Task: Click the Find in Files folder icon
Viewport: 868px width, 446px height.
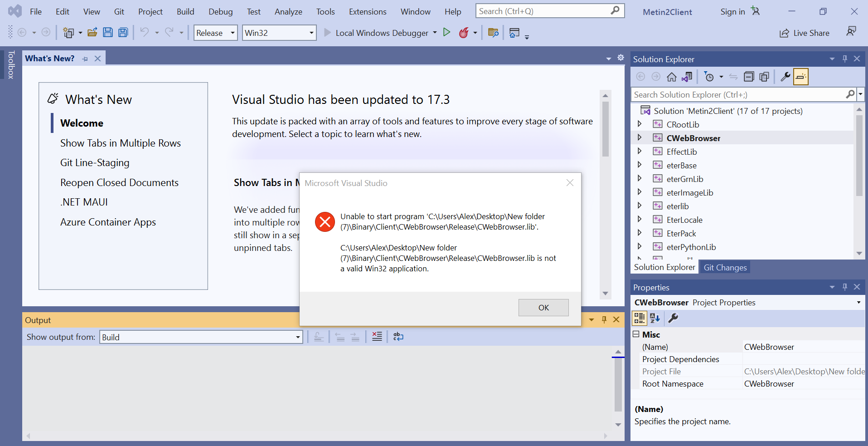Action: pos(493,32)
